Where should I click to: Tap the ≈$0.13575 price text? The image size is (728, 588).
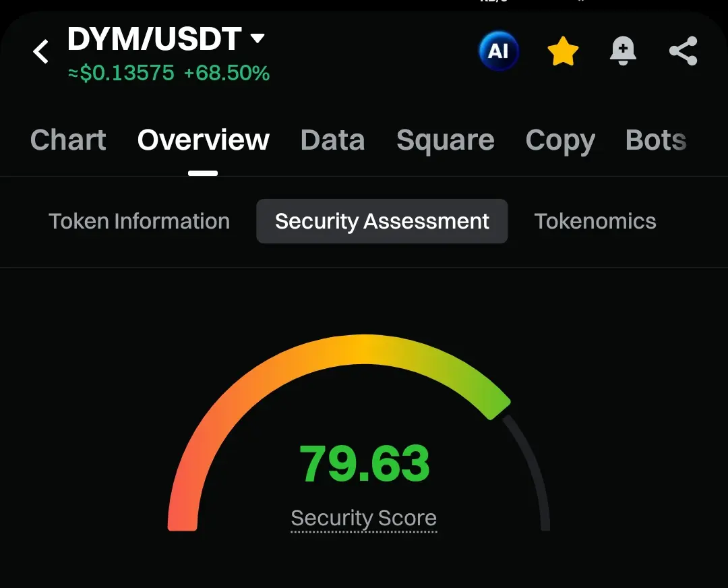pyautogui.click(x=121, y=73)
